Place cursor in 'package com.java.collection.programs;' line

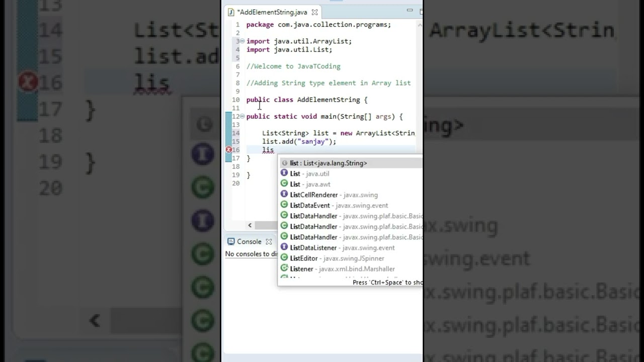tap(318, 25)
